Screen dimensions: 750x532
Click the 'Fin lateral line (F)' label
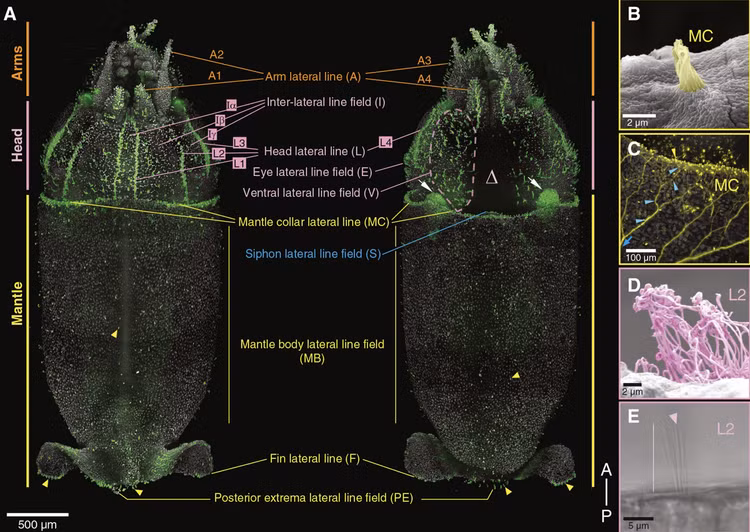coord(315,458)
